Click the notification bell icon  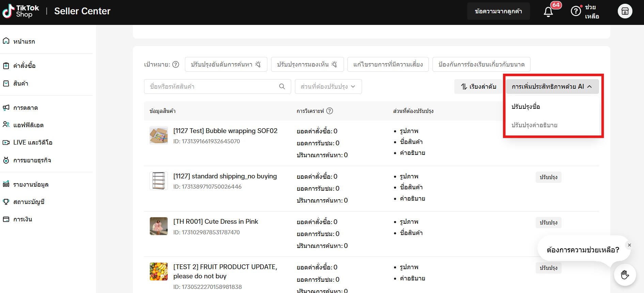coord(548,12)
